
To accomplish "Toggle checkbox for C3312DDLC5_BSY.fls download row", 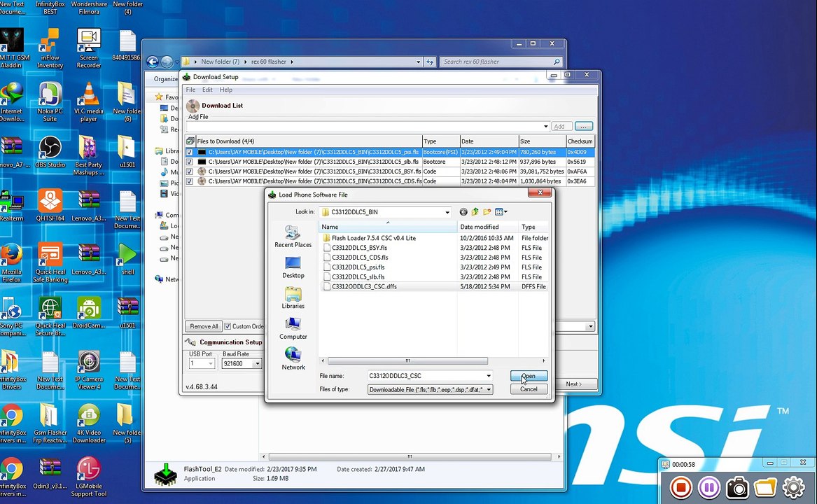I will [189, 171].
